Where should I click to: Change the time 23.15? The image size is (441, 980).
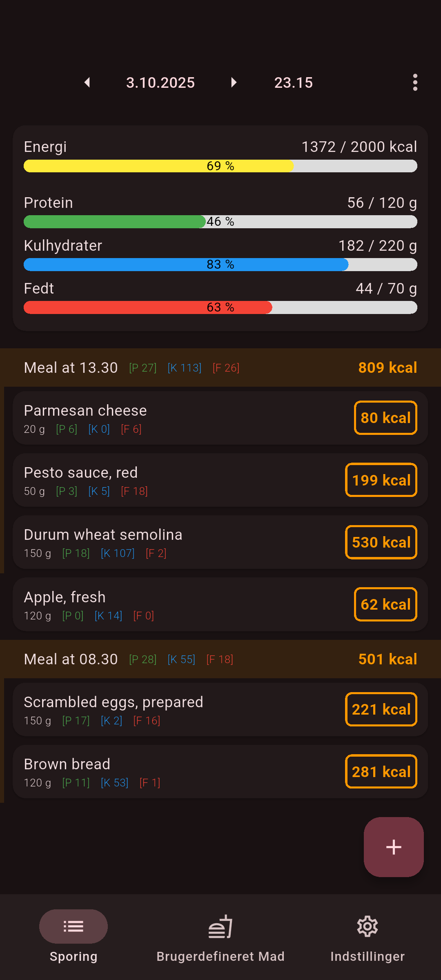(x=293, y=82)
